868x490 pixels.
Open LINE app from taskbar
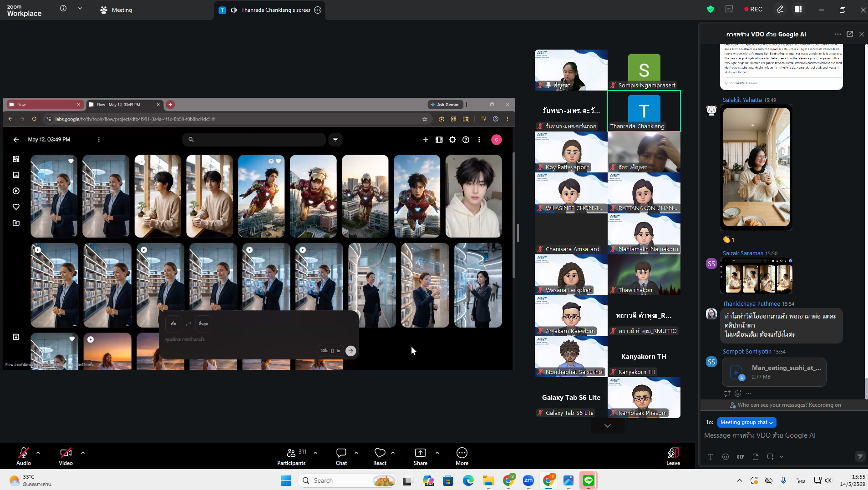(589, 480)
